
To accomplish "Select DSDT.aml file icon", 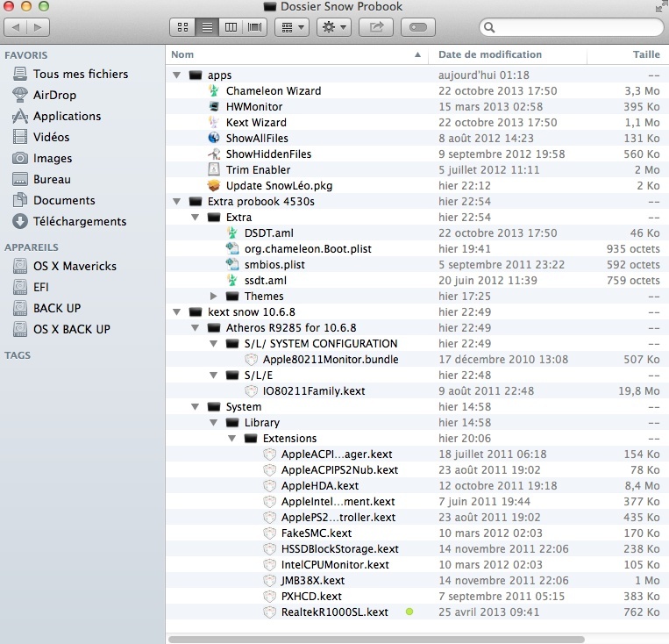I will point(232,233).
